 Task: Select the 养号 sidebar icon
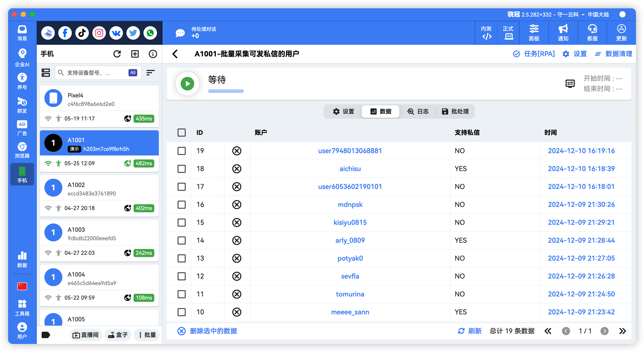coord(22,80)
